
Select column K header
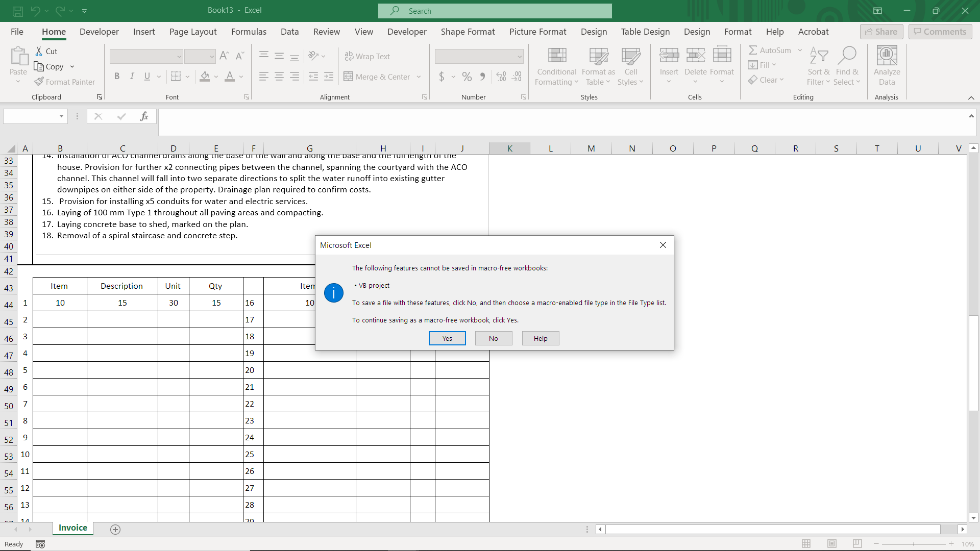pyautogui.click(x=509, y=148)
